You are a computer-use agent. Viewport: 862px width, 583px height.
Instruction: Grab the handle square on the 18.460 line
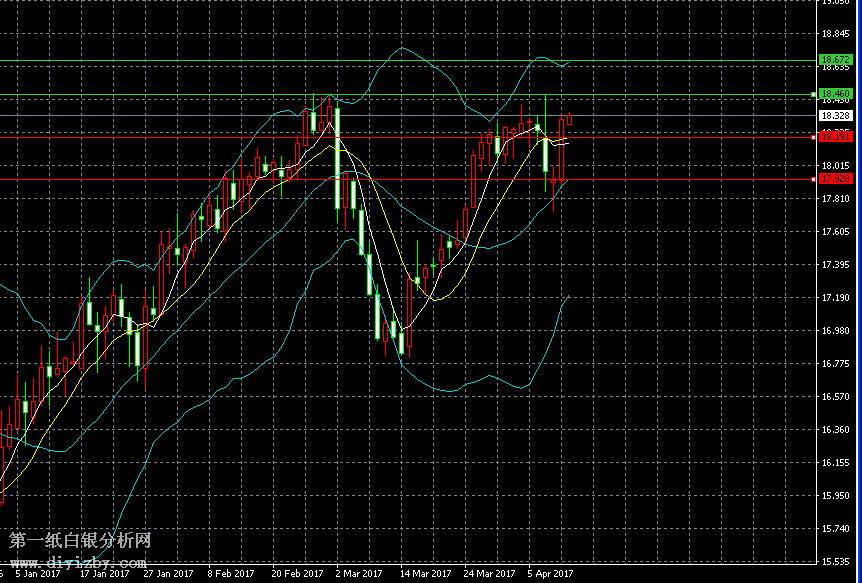click(x=812, y=94)
